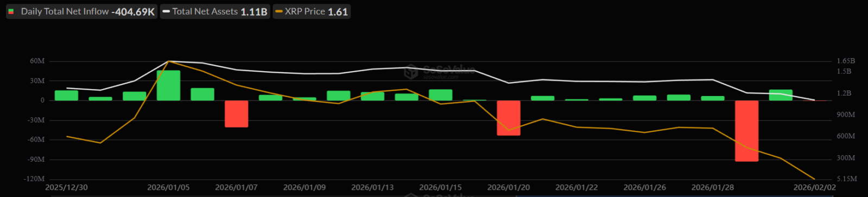868x197 pixels.
Task: Click the 1.65B right axis label
Action: (846, 61)
